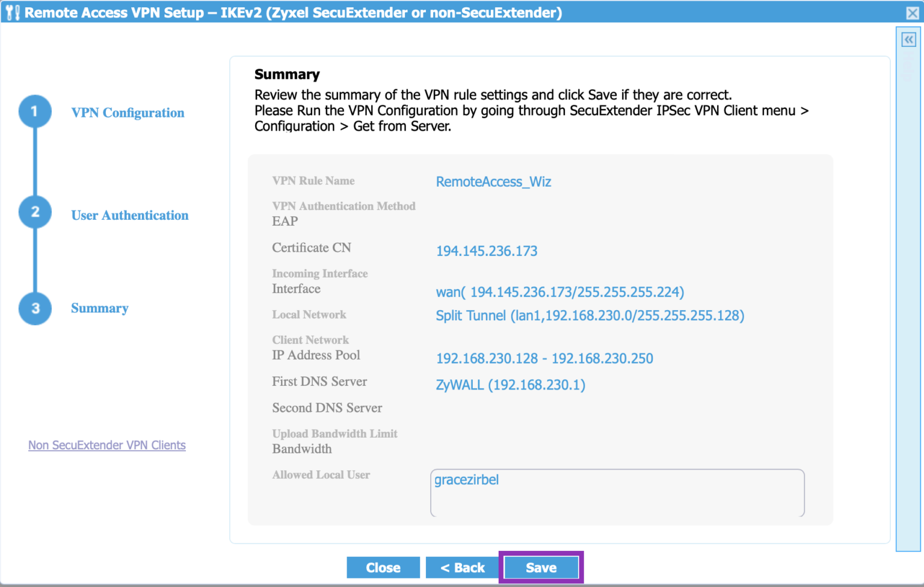
Task: Click the wrench icon in the title bar
Action: coord(13,12)
